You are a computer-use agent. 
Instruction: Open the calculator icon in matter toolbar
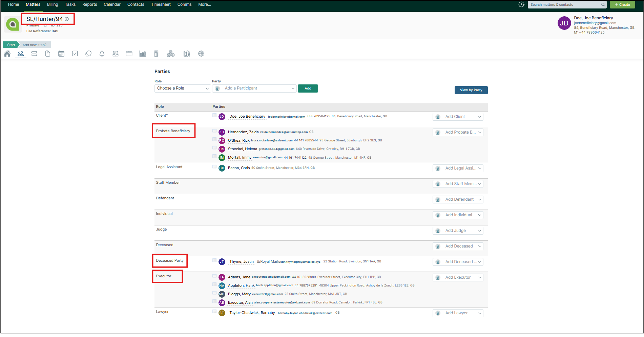[x=156, y=54]
